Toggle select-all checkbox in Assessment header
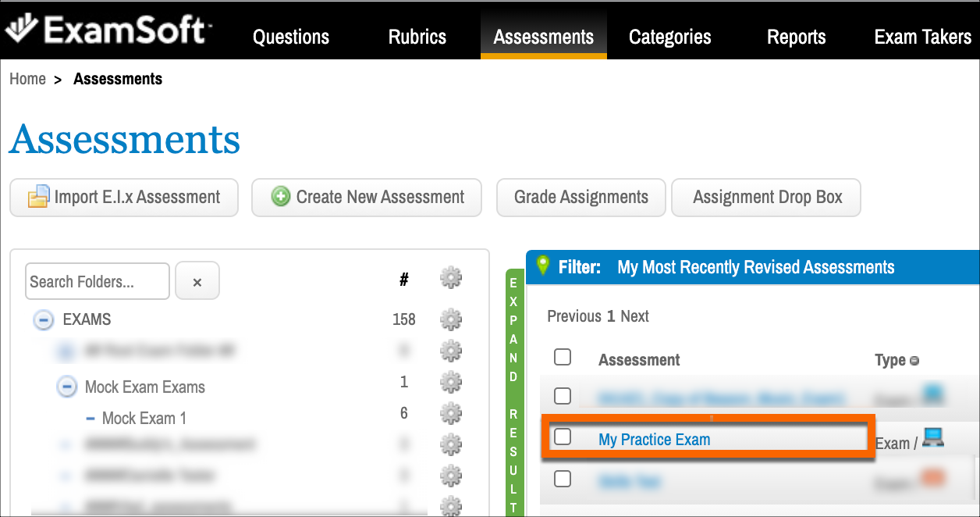 (x=563, y=357)
